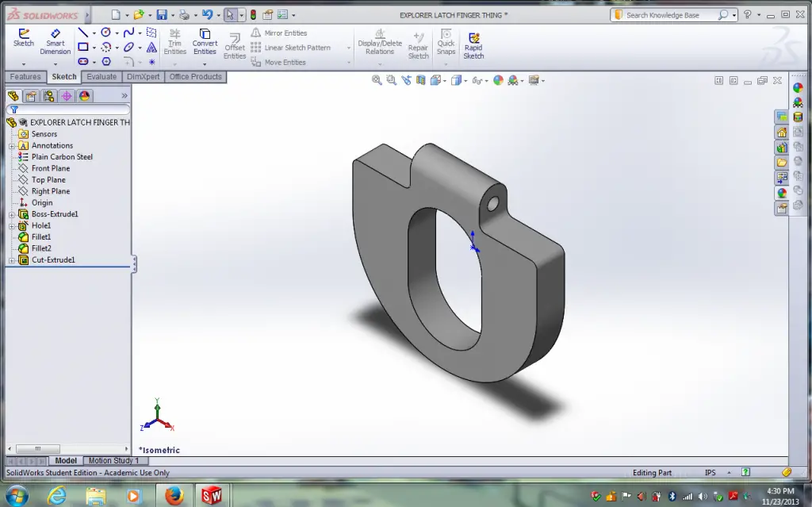Screen dimensions: 812x507
Task: Expand the Annotations tree node
Action: tap(12, 146)
